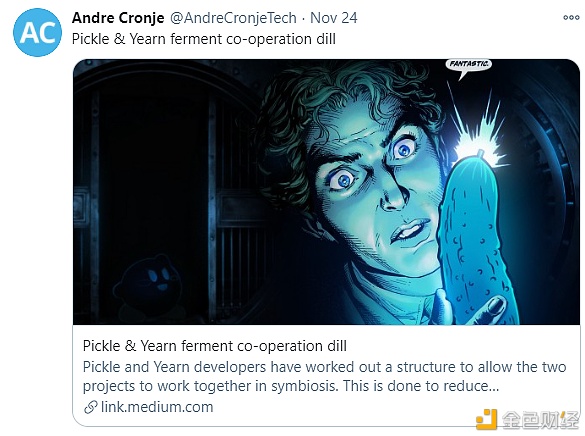The image size is (585, 436).
Task: Click the card description about Pickle developers
Action: pyautogui.click(x=324, y=376)
